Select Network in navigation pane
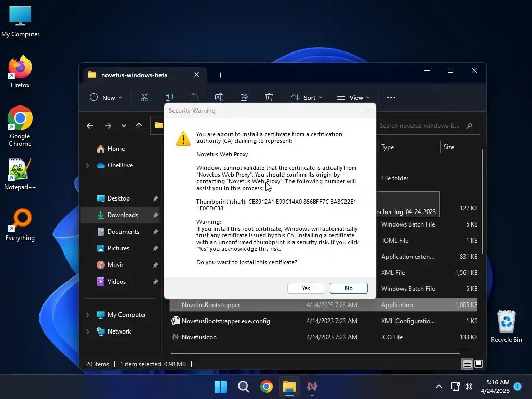 coord(119,331)
